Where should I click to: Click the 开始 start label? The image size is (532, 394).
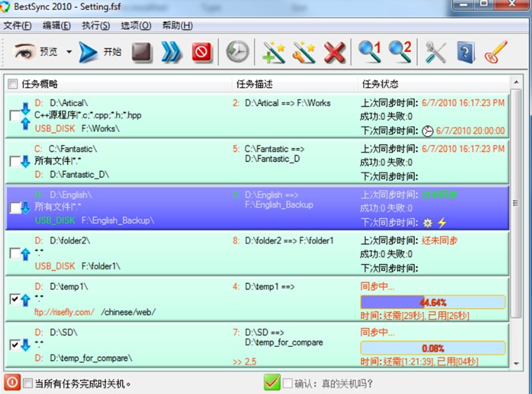112,52
